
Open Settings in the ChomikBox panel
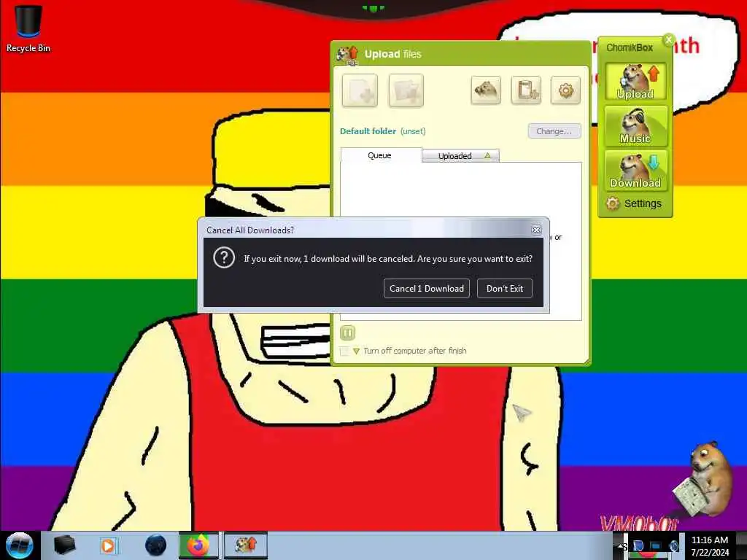(x=634, y=203)
